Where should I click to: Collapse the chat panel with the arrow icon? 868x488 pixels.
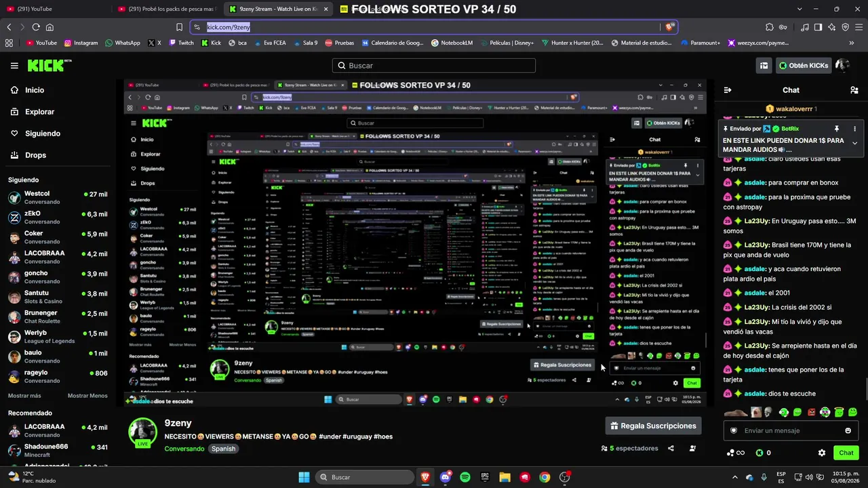[728, 90]
